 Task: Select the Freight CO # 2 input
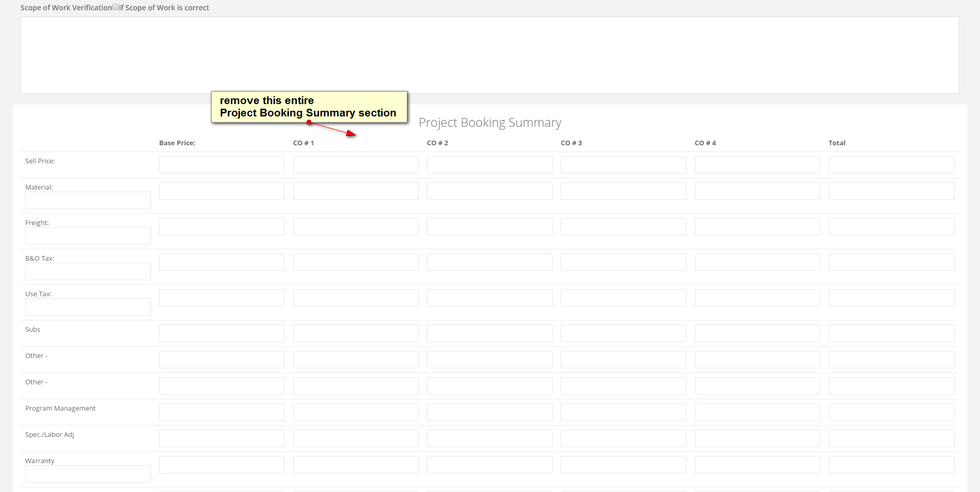(x=490, y=227)
